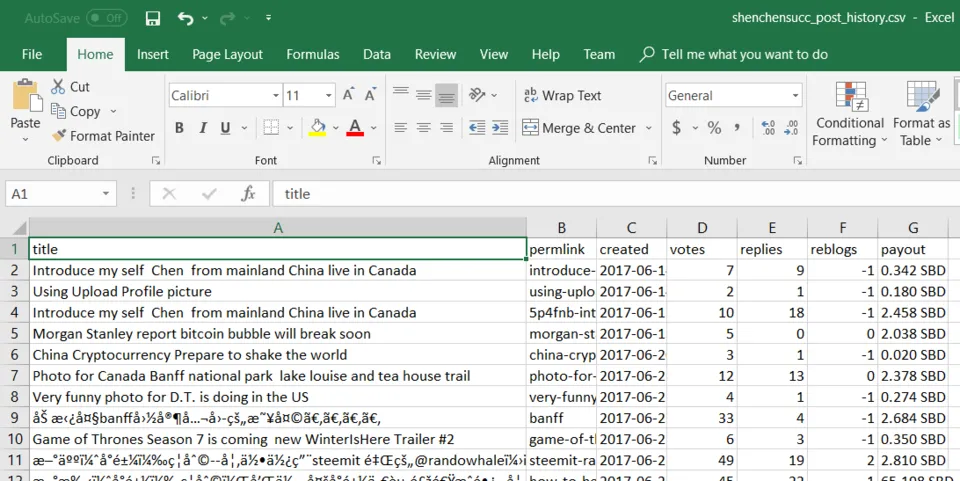
Task: Click the Align Right icon
Action: coord(446,127)
